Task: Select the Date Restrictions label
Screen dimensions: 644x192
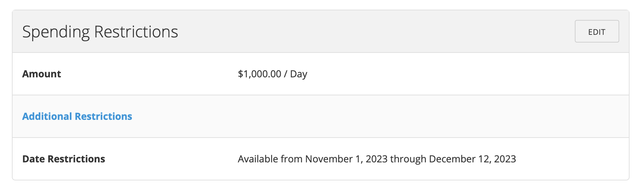Action: 63,159
